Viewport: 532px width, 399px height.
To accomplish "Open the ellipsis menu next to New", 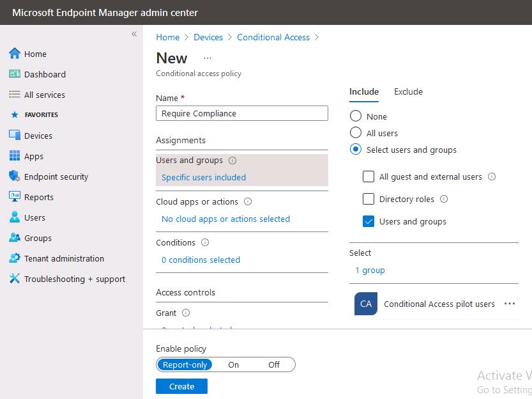I will pos(208,58).
